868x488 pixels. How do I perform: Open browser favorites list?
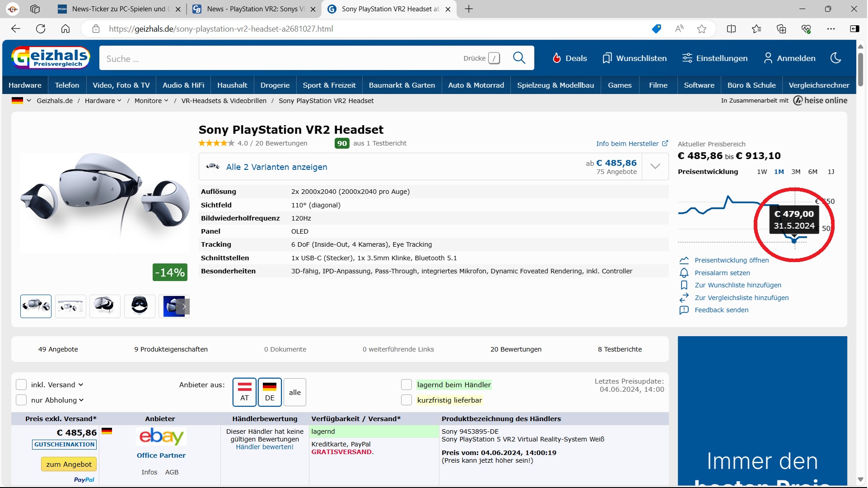click(x=756, y=29)
